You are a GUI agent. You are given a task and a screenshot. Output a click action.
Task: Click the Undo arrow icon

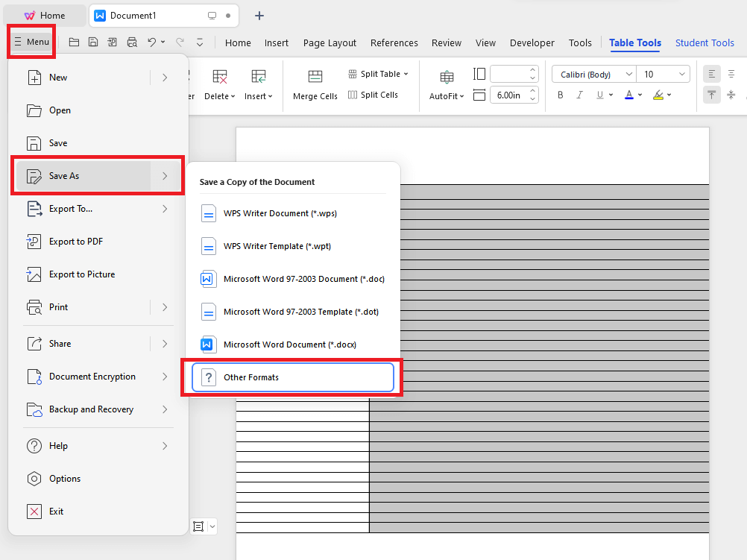[x=151, y=43]
